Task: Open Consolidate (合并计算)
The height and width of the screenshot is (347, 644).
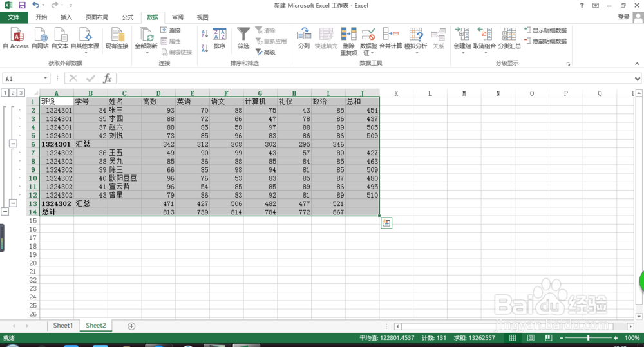Action: (391, 38)
